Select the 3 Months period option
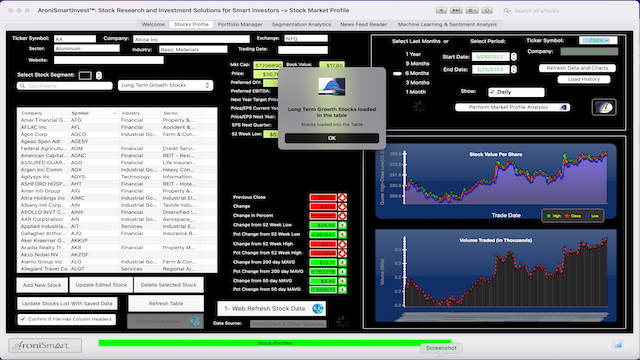The height and width of the screenshot is (360, 640). click(x=417, y=83)
